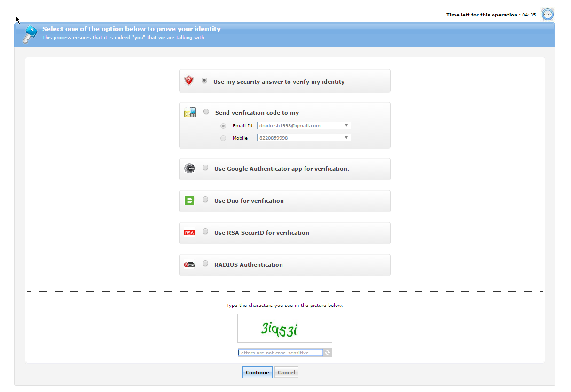
Task: Click the Cancel button
Action: (x=286, y=373)
